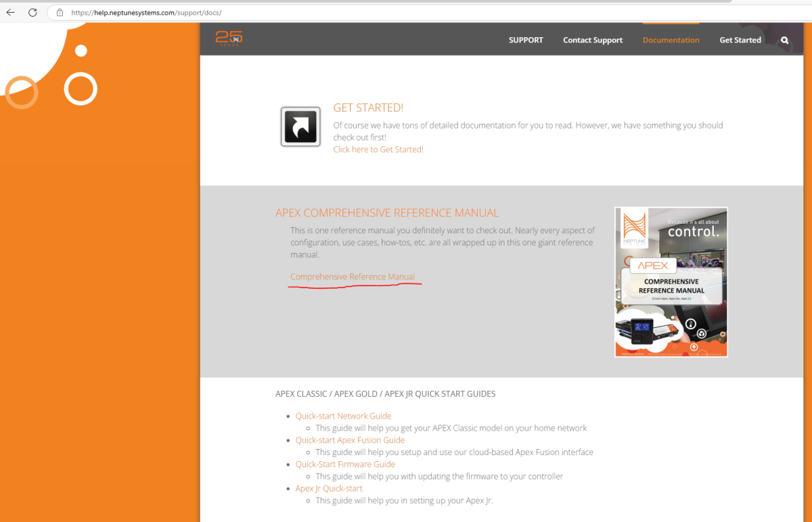Open the SUPPORT menu item
The image size is (812, 522).
[526, 40]
